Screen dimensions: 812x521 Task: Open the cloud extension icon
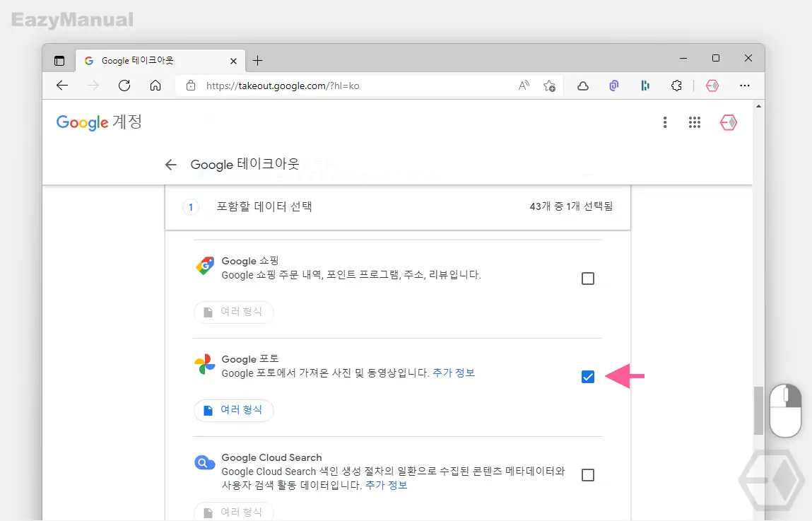583,86
